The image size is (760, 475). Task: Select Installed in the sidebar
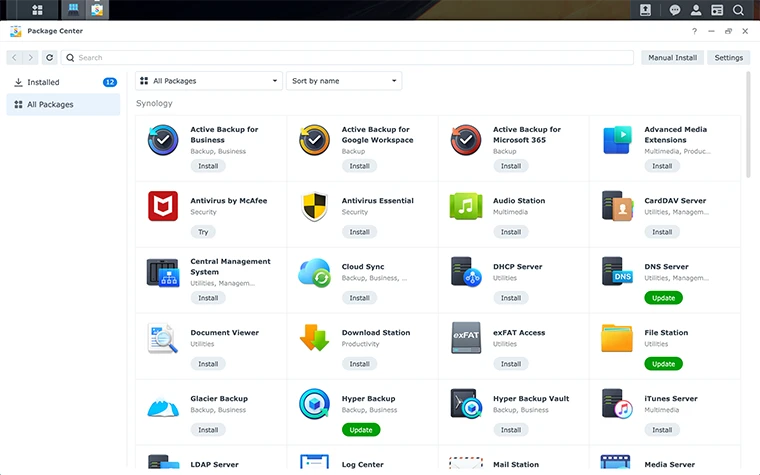click(x=63, y=82)
